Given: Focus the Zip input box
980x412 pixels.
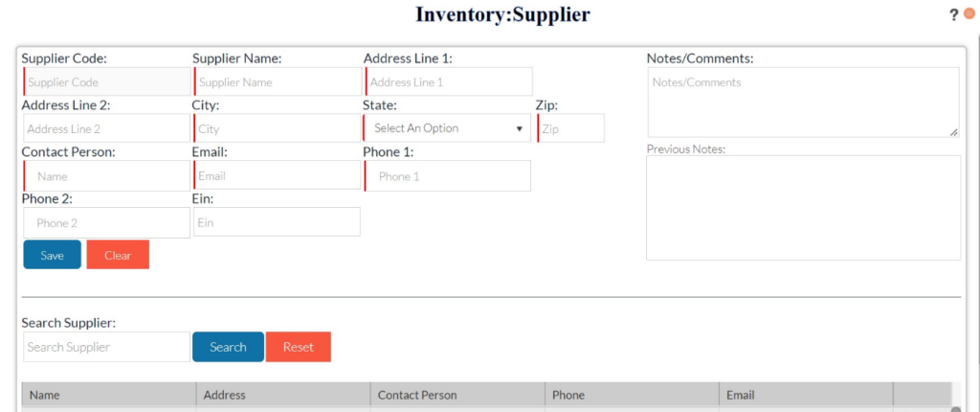Looking at the screenshot, I should point(571,128).
